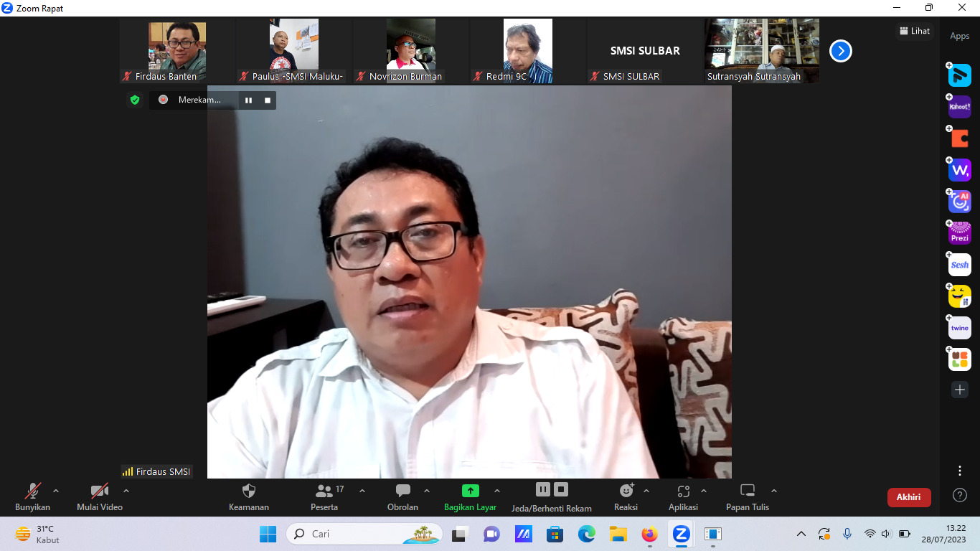980x551 pixels.
Task: Toggle recording via Jeda/Berhenti Rekam
Action: click(x=550, y=496)
